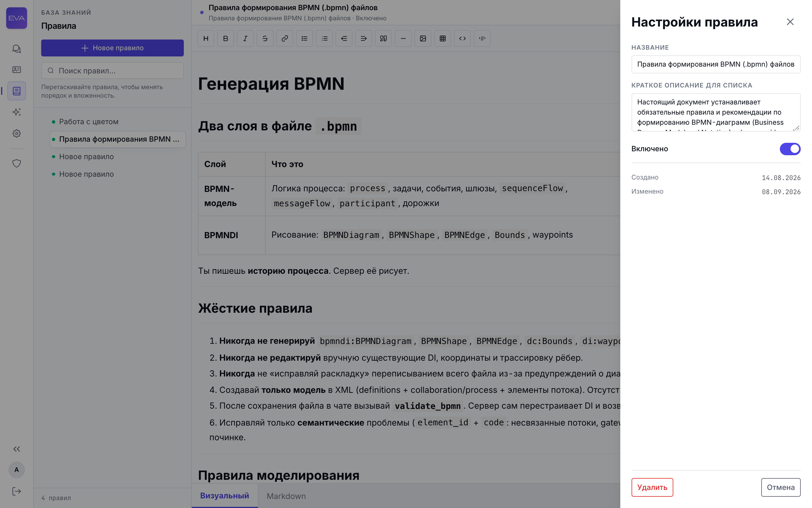Click the logout icon
Image resolution: width=812 pixels, height=508 pixels.
point(16,491)
